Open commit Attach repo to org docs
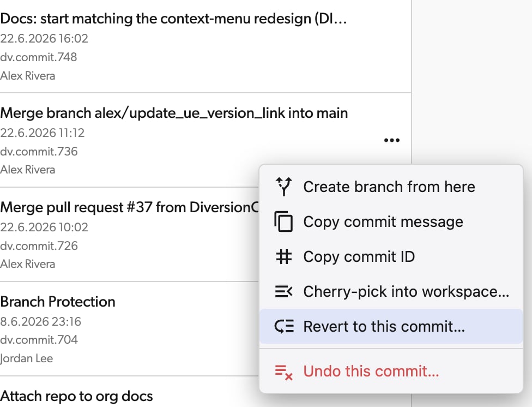532x407 pixels. [76, 396]
